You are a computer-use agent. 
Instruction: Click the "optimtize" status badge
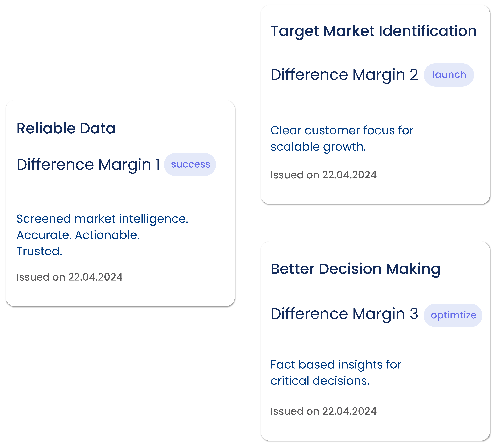(453, 315)
